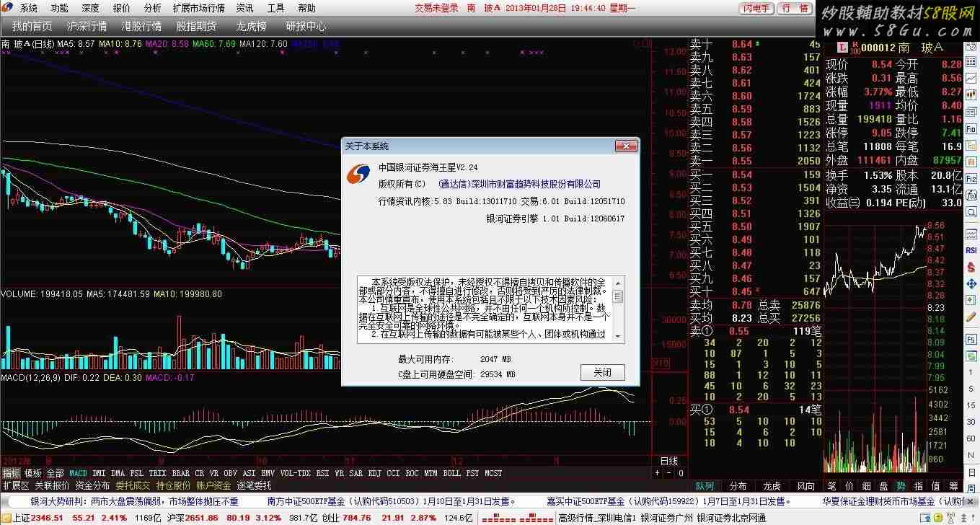
Task: Click the pencil drawing tool sidebar icon
Action: [971, 317]
